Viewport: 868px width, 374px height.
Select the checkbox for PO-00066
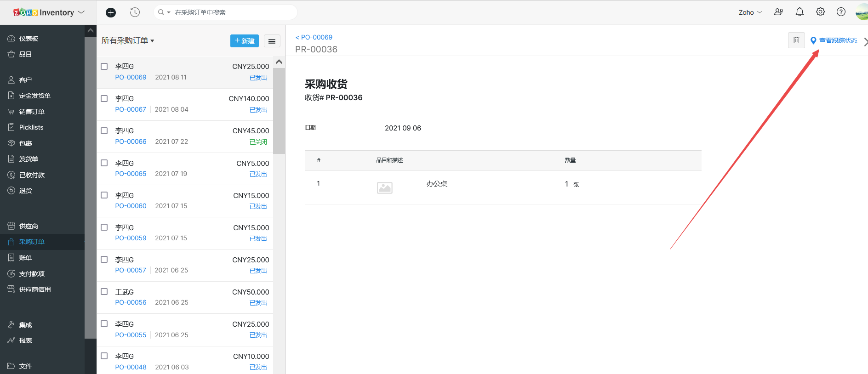pyautogui.click(x=104, y=131)
